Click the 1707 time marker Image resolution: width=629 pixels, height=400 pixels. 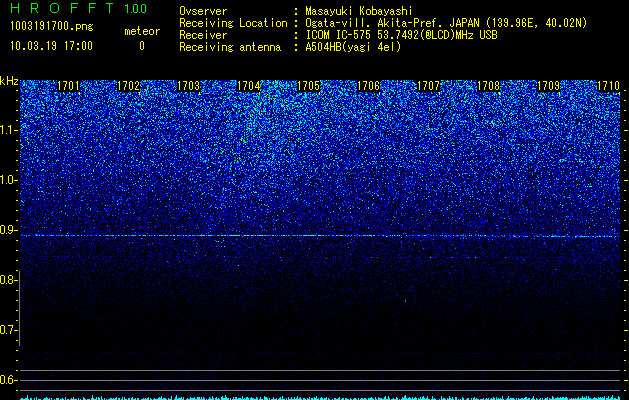tap(428, 86)
